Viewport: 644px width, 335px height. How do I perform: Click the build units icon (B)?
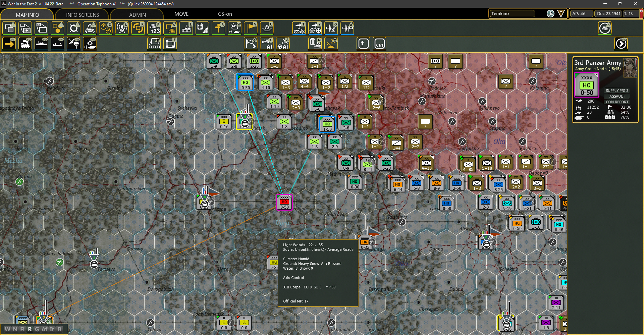(154, 44)
